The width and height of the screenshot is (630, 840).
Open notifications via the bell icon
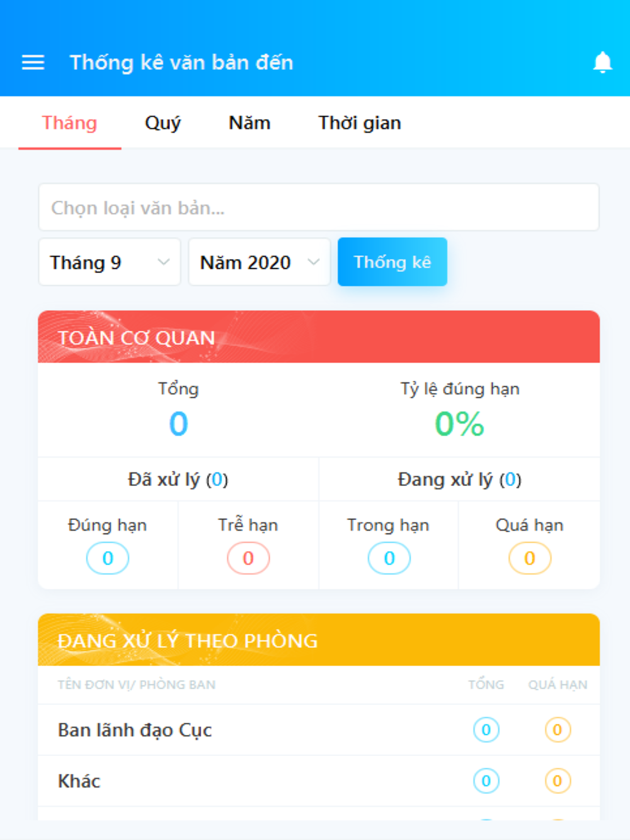[x=602, y=62]
